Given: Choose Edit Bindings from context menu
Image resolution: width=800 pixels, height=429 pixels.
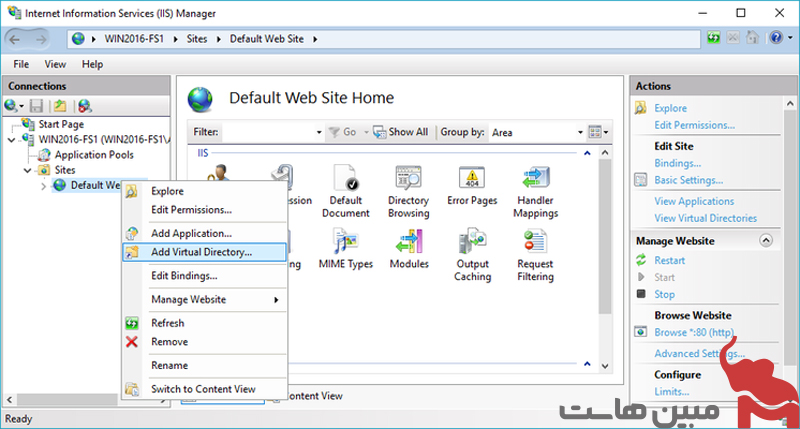Looking at the screenshot, I should (x=204, y=275).
